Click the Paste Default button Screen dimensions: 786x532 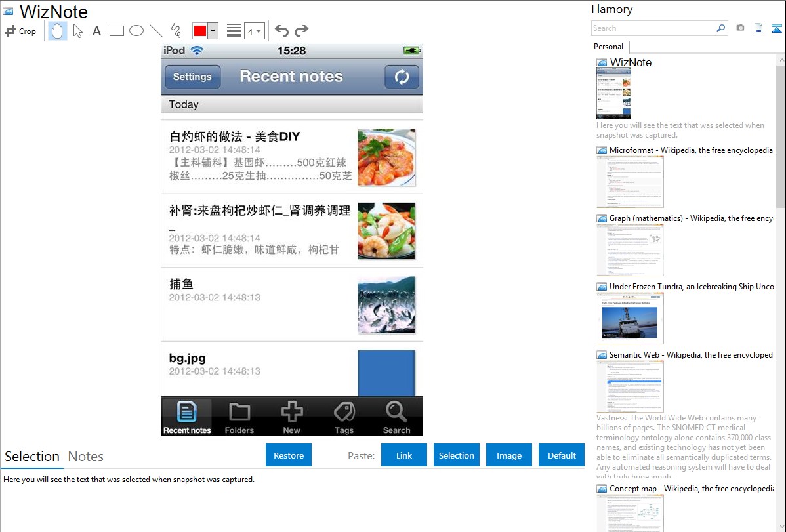click(562, 455)
